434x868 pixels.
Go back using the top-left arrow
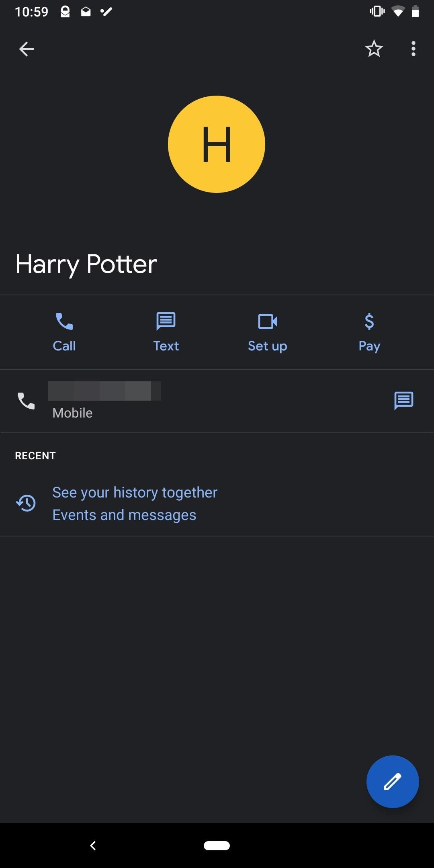click(x=27, y=49)
